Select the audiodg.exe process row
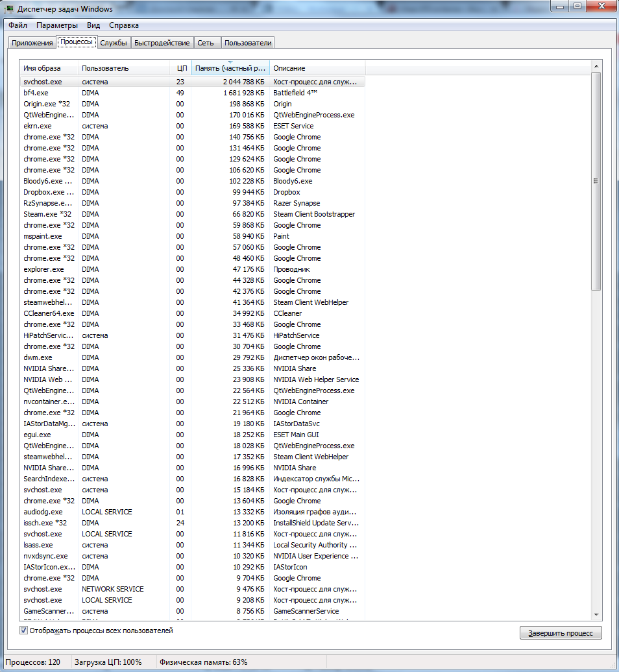The image size is (619, 672). click(x=192, y=512)
